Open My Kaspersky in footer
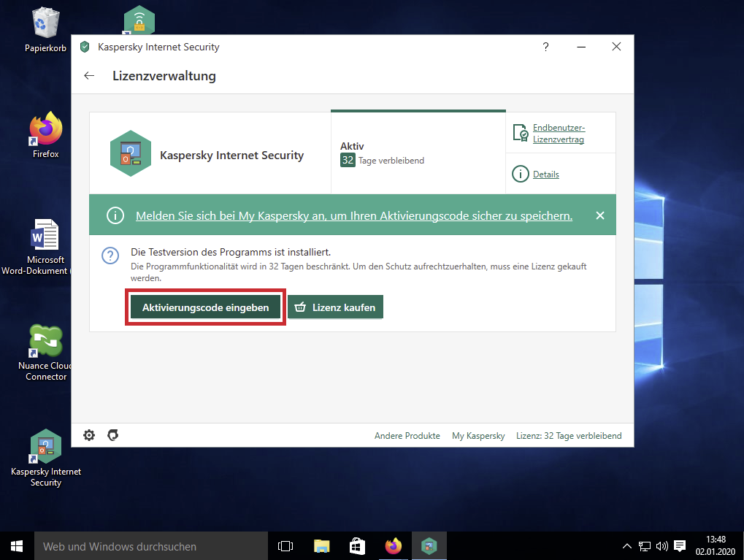The width and height of the screenshot is (744, 560). [x=478, y=436]
